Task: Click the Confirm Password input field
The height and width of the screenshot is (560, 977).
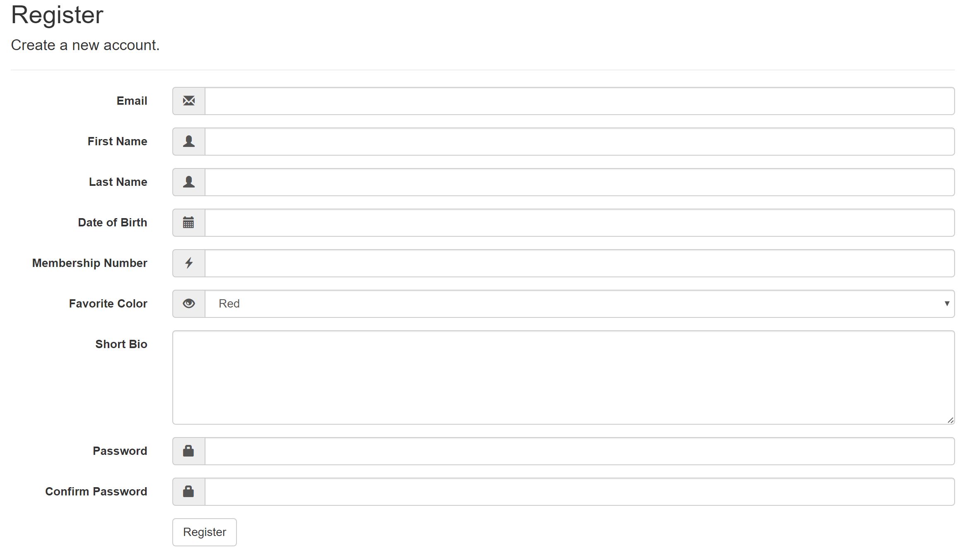Action: (580, 492)
